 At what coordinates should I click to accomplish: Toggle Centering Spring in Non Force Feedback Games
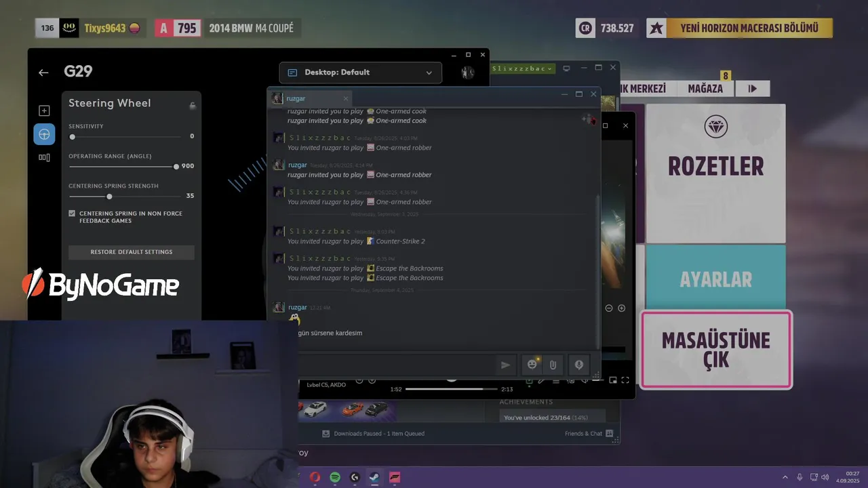point(72,213)
